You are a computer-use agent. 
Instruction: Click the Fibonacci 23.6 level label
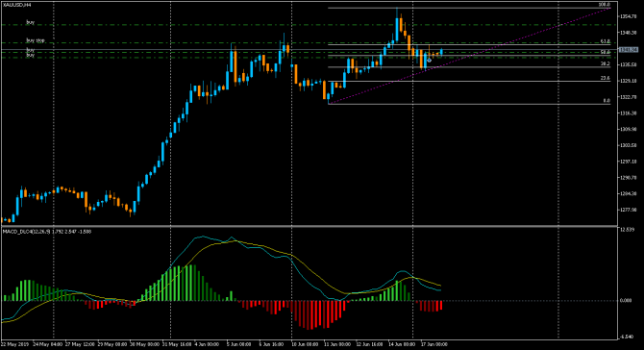[605, 78]
